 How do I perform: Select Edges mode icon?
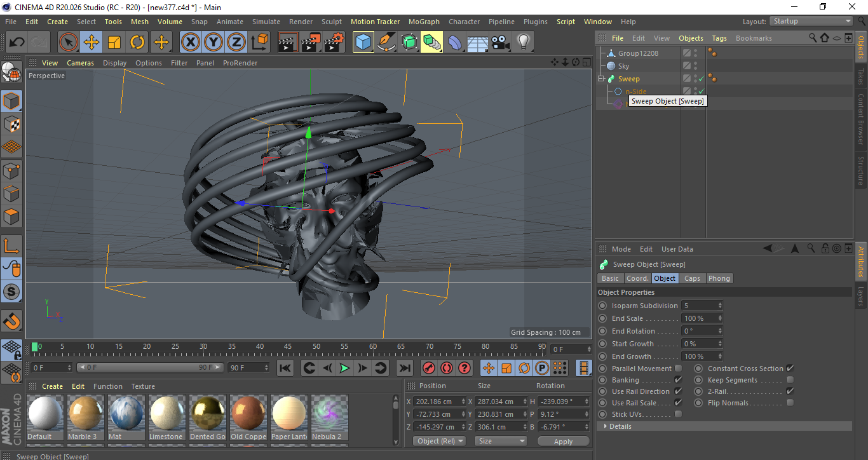point(11,193)
